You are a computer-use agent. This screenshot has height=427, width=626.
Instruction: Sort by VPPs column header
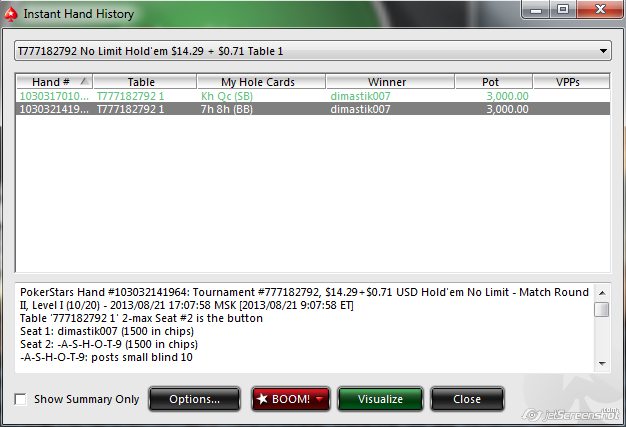[x=571, y=82]
